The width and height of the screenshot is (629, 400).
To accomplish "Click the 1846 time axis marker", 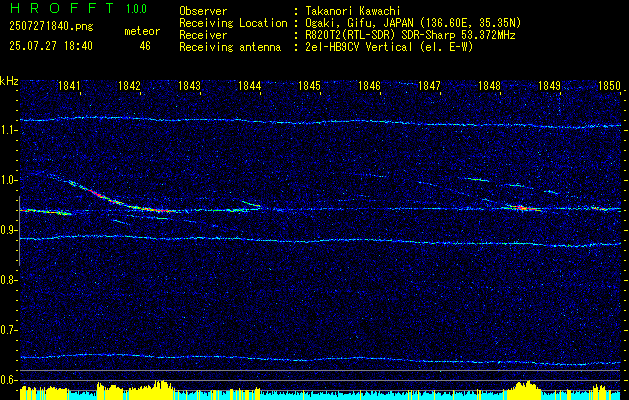I will (369, 85).
